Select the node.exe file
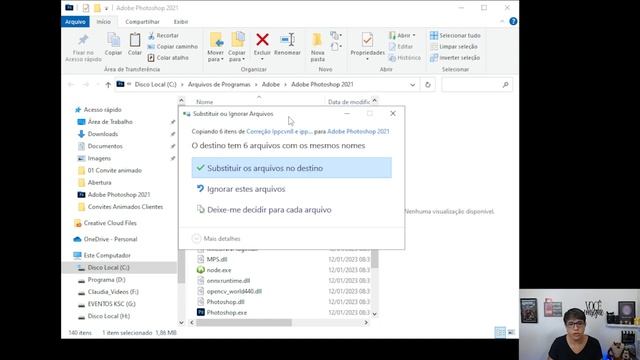The image size is (640, 360). tap(219, 270)
